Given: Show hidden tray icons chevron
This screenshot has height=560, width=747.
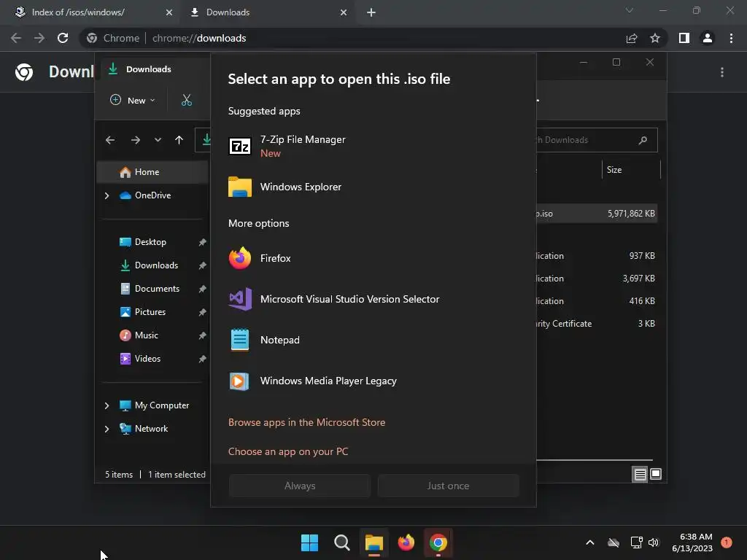Looking at the screenshot, I should (x=589, y=542).
